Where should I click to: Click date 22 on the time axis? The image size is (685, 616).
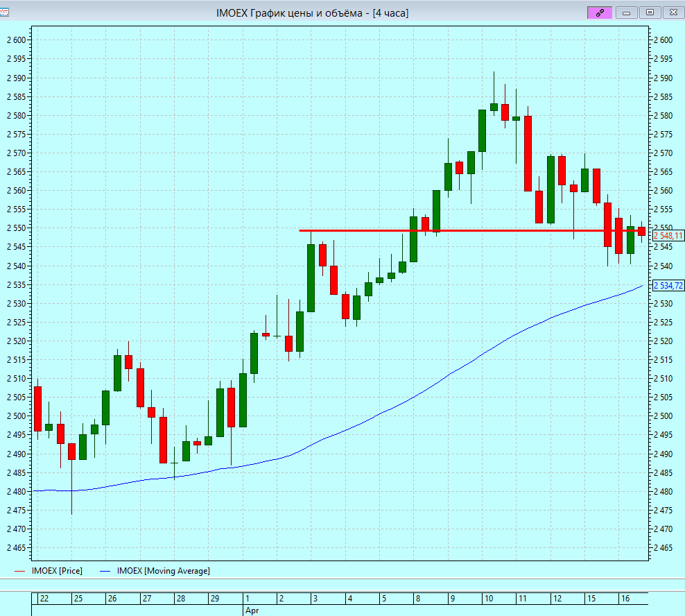click(44, 599)
